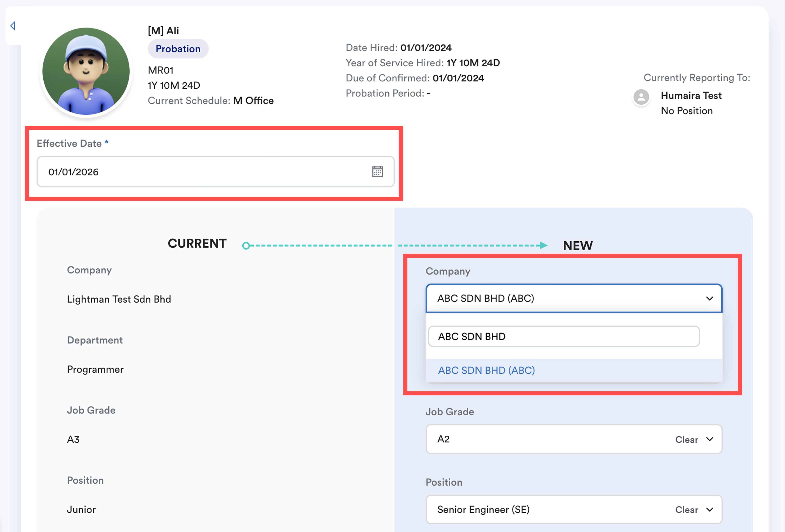785x532 pixels.
Task: Click the Effective Date input field
Action: coord(203,172)
